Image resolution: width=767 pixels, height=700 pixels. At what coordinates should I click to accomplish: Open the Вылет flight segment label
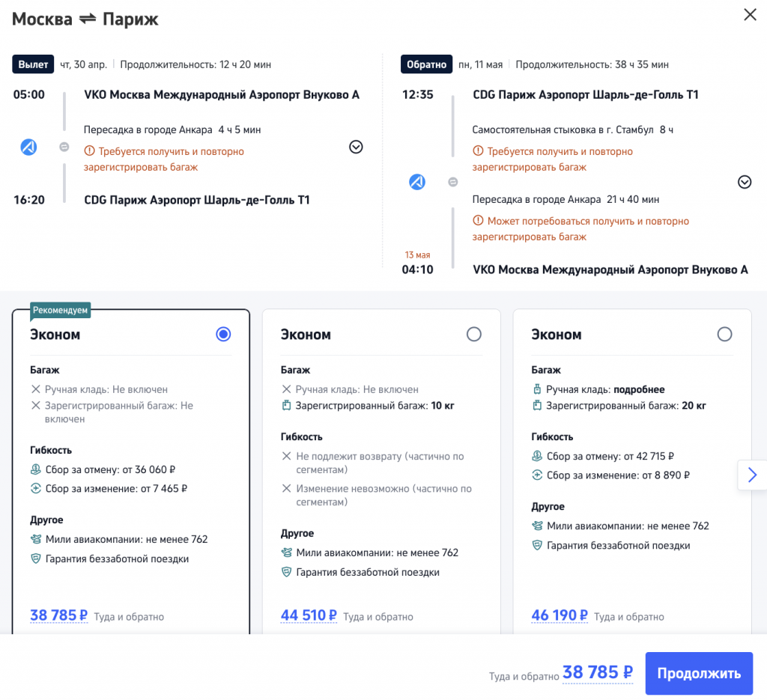34,64
